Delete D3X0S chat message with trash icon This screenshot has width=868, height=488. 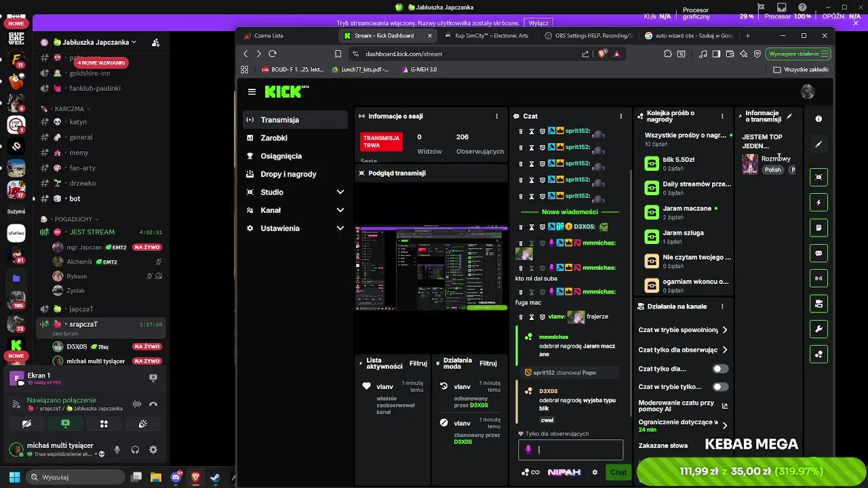(x=521, y=227)
